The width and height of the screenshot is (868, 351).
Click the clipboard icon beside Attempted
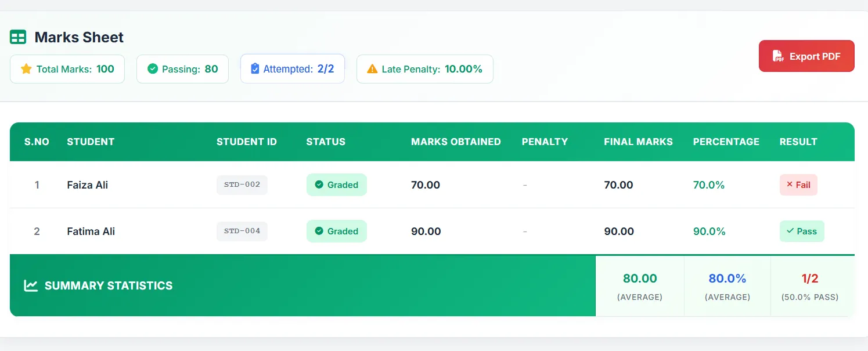pos(255,69)
